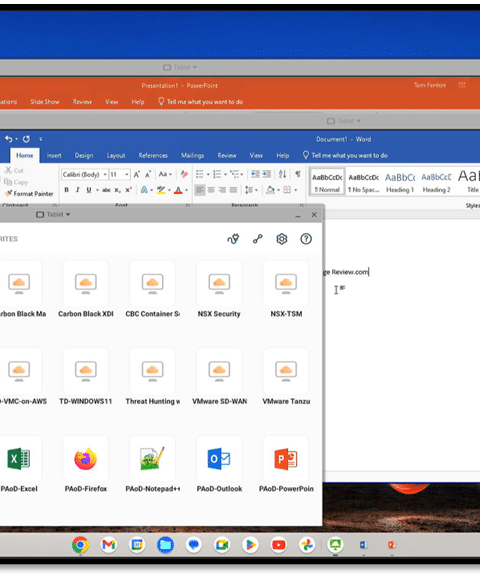Decrease paragraph indent
This screenshot has width=480, height=577.
click(255, 174)
